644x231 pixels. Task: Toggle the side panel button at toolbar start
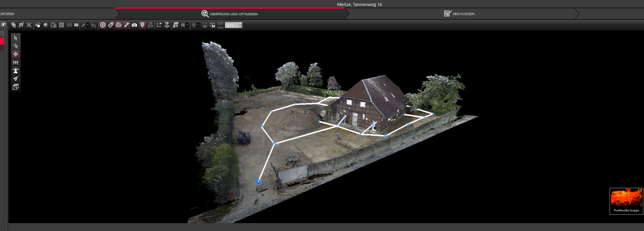coord(4,25)
